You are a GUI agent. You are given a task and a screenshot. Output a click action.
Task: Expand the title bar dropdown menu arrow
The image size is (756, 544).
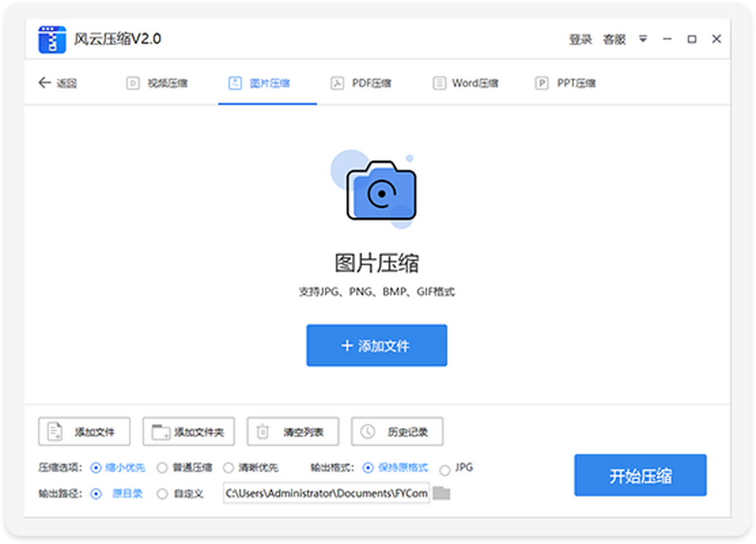[x=643, y=39]
